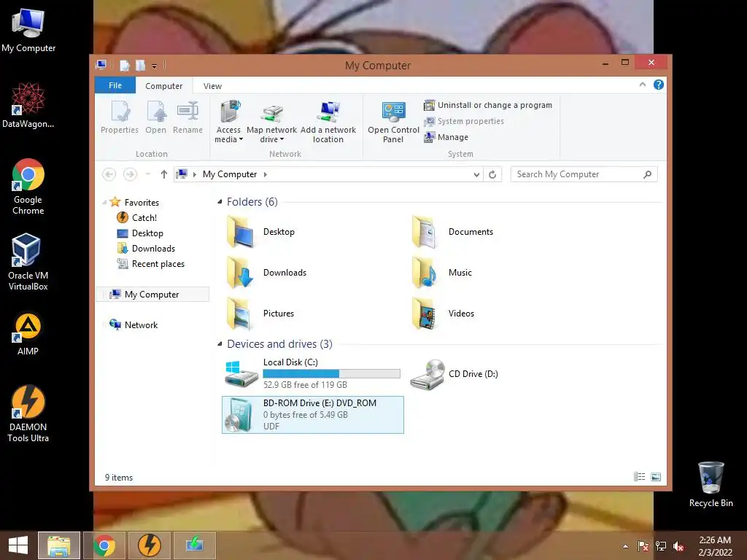Click the New folder quick access icon
This screenshot has height=560, width=747.
(x=141, y=65)
